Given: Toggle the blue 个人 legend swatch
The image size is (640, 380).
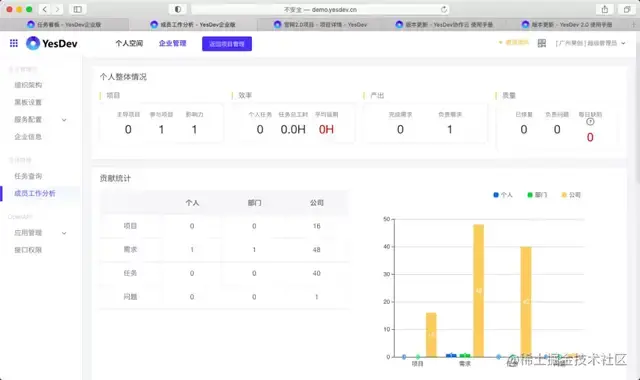Looking at the screenshot, I should point(496,195).
